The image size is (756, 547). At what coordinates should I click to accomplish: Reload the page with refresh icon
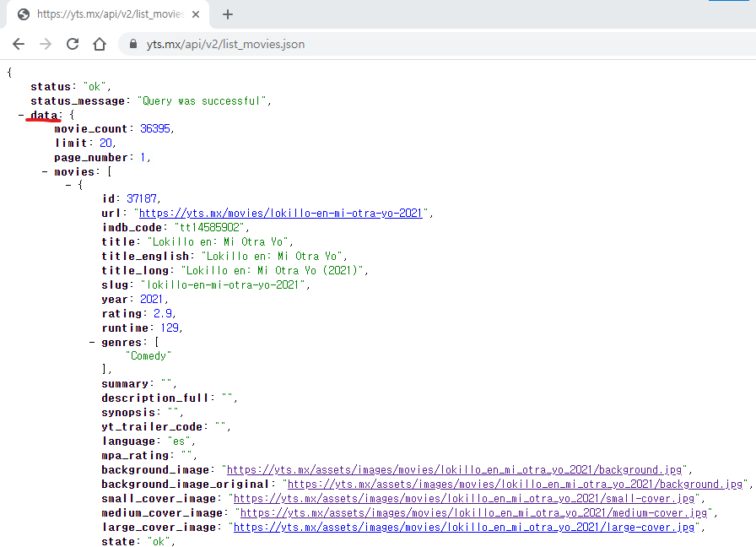tap(73, 44)
